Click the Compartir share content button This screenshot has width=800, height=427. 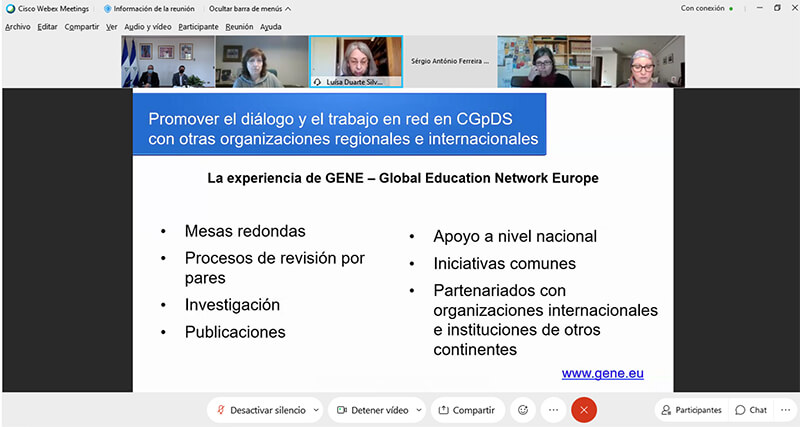pos(467,410)
